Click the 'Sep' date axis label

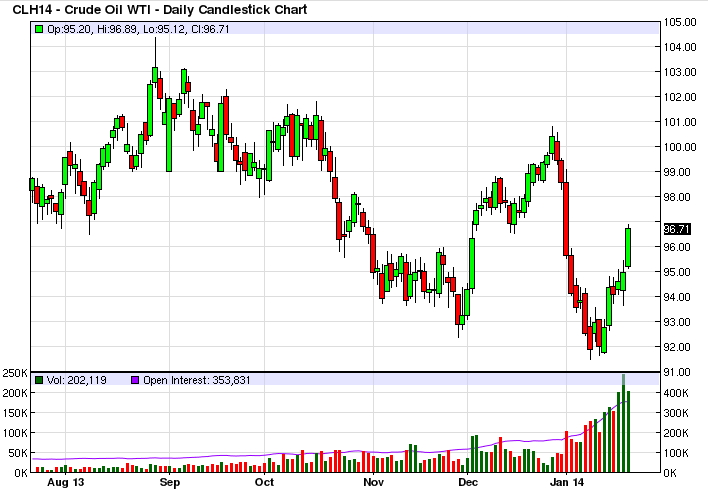pos(170,482)
